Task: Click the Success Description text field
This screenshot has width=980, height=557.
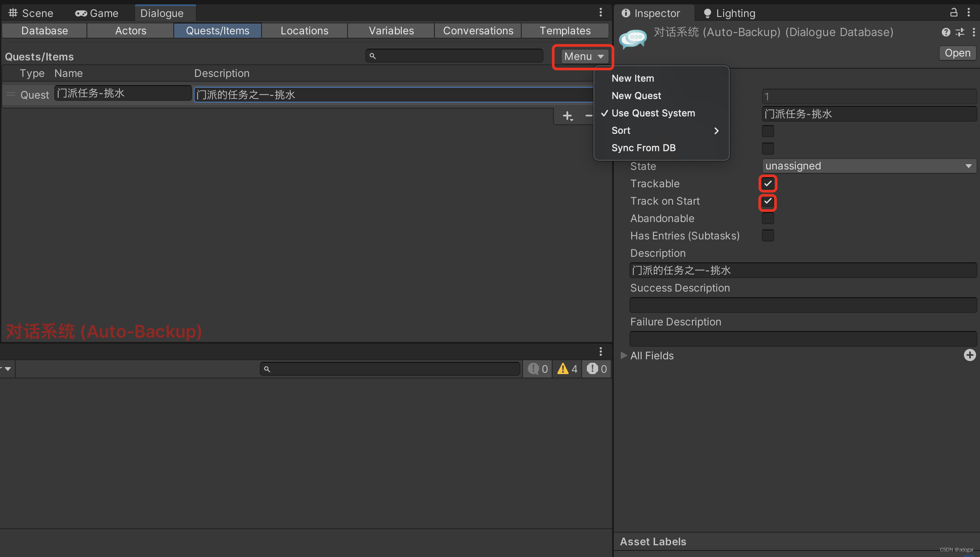Action: coord(803,305)
